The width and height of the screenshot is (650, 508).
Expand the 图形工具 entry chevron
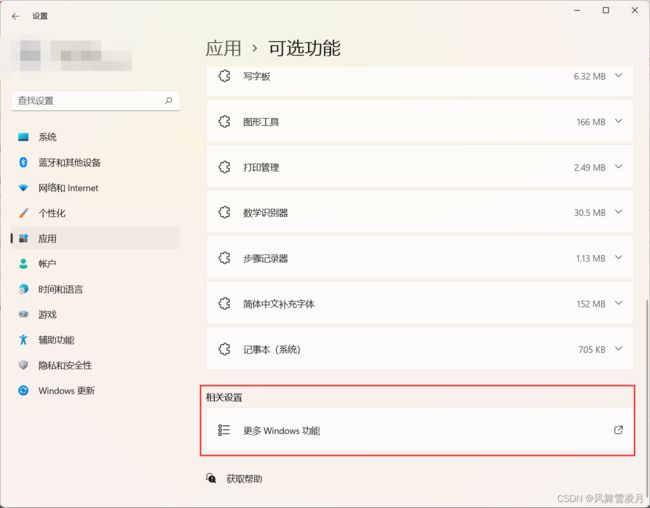point(618,121)
